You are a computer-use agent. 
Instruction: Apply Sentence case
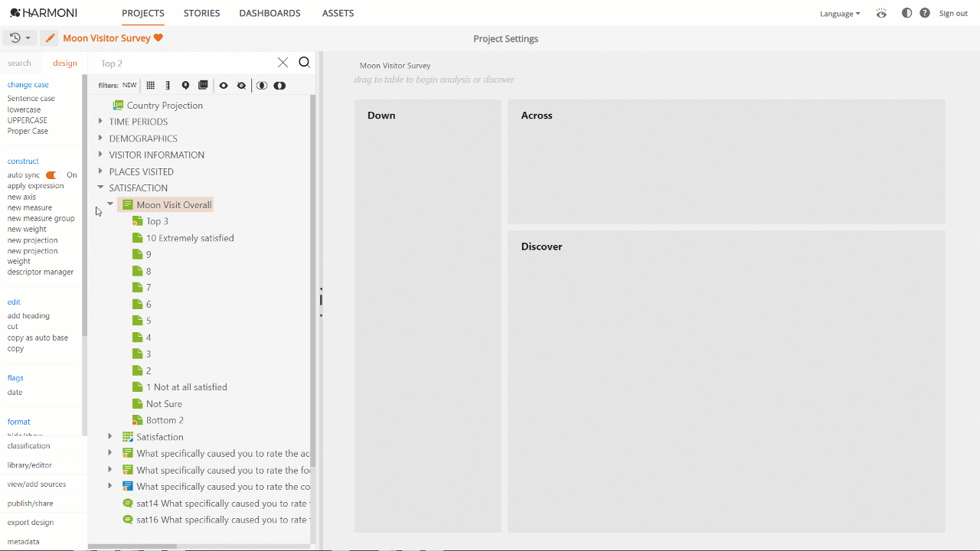(31, 98)
